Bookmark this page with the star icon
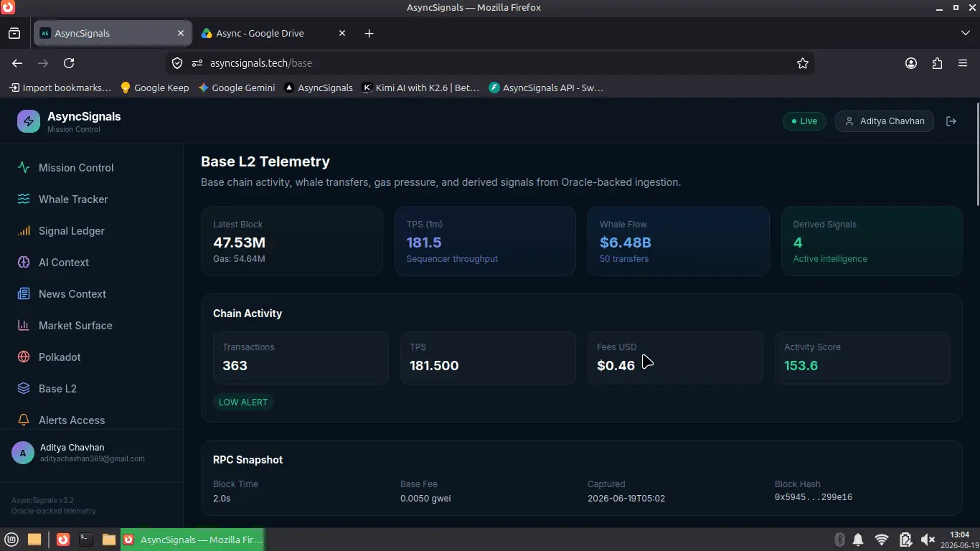This screenshot has height=551, width=980. click(x=803, y=63)
